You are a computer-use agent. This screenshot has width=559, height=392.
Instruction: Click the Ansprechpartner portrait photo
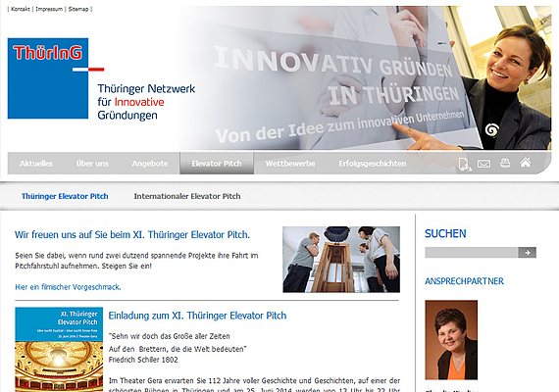[451, 340]
